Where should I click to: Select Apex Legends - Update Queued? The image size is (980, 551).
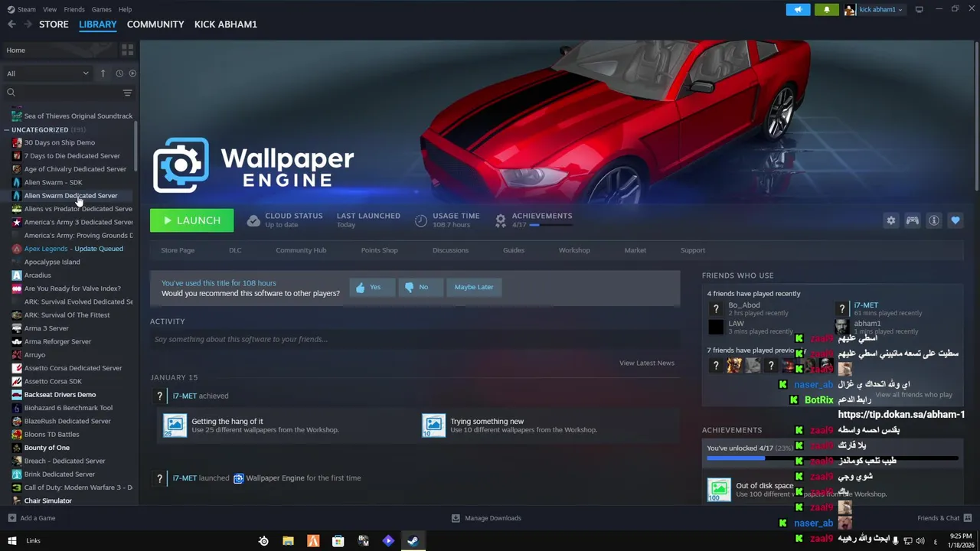click(73, 249)
